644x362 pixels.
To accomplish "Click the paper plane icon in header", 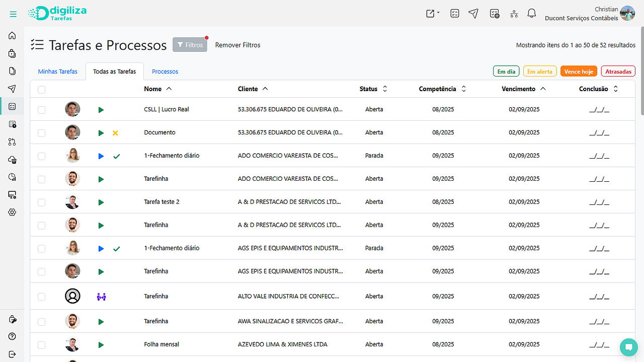I will click(x=473, y=14).
